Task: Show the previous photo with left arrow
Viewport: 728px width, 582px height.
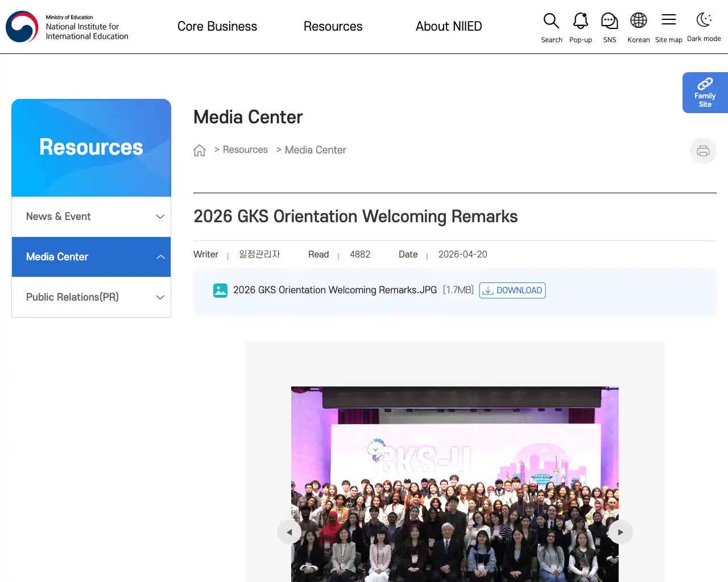Action: [x=289, y=532]
